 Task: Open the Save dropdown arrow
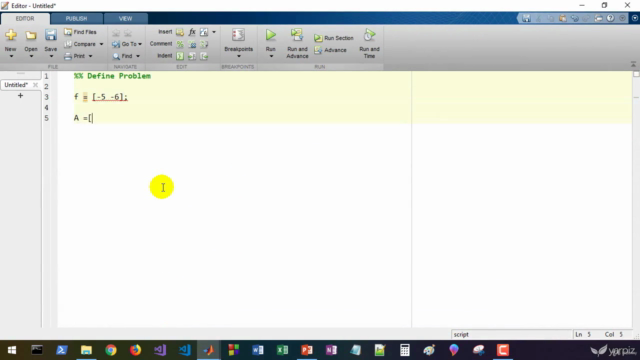[x=51, y=56]
